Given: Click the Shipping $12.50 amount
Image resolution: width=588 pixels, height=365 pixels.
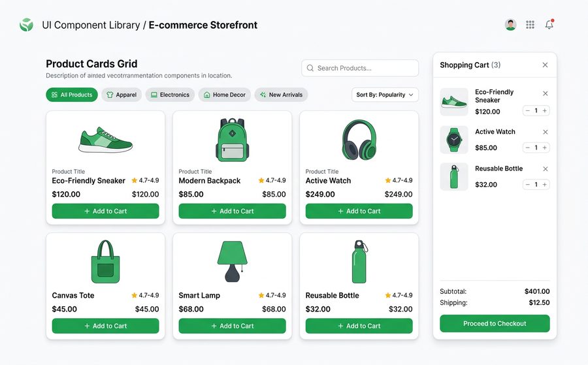Looking at the screenshot, I should tap(539, 302).
